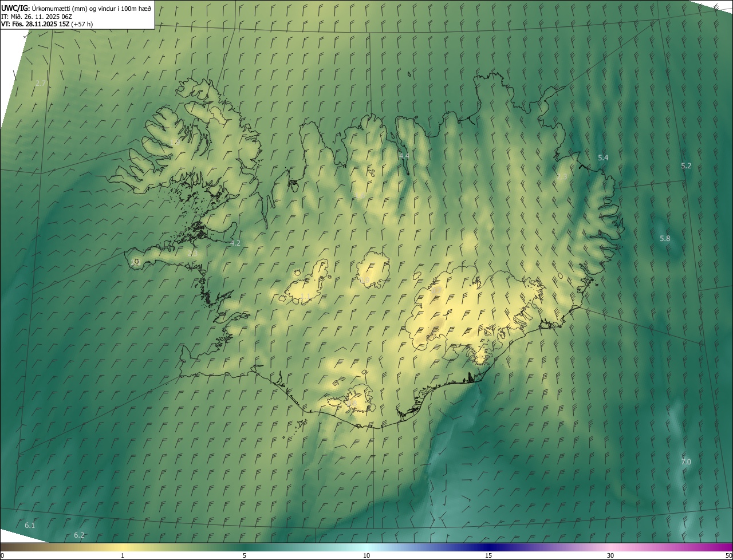Click the 5.8 value label on the map
The image size is (733, 560).
[x=665, y=238]
